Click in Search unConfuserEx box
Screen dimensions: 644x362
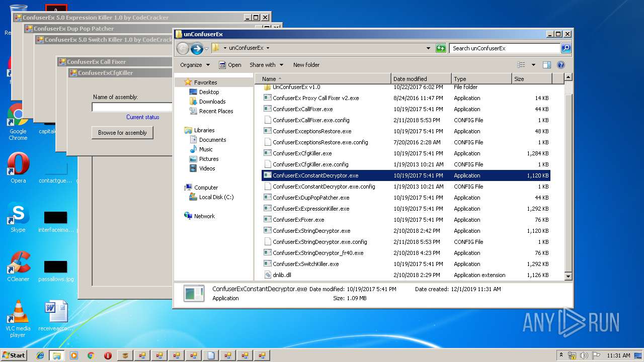tap(505, 48)
